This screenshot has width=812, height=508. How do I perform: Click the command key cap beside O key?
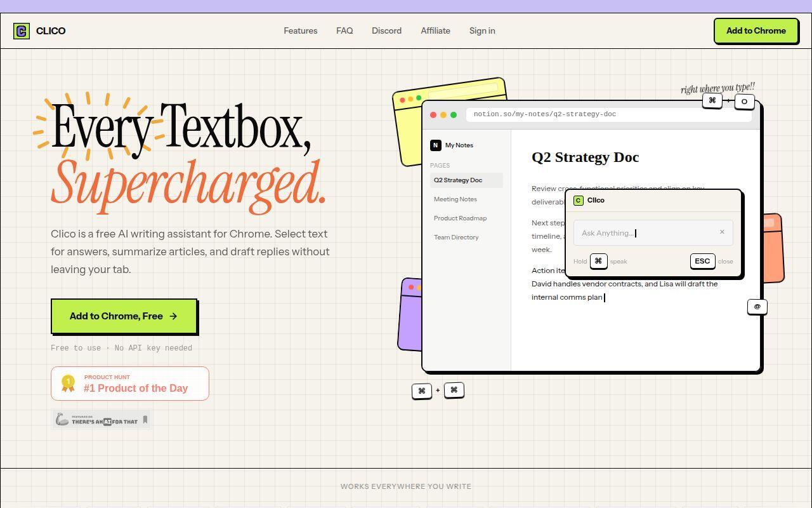pos(712,100)
